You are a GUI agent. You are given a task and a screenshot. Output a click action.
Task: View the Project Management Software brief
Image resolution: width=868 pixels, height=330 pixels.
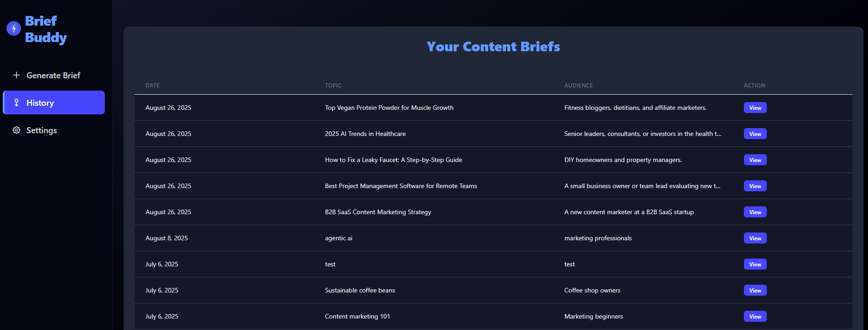click(x=755, y=186)
